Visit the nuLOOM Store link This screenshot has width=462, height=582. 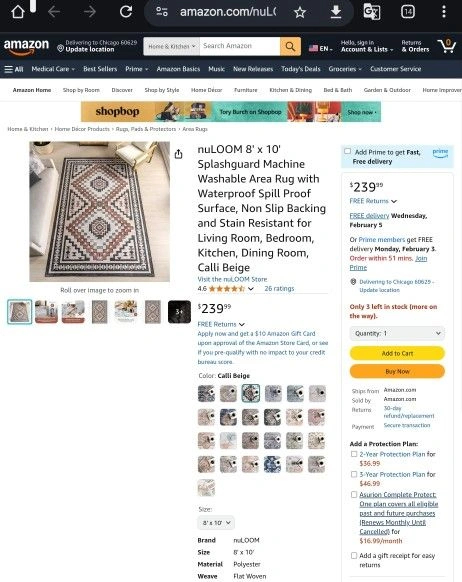[x=232, y=279]
